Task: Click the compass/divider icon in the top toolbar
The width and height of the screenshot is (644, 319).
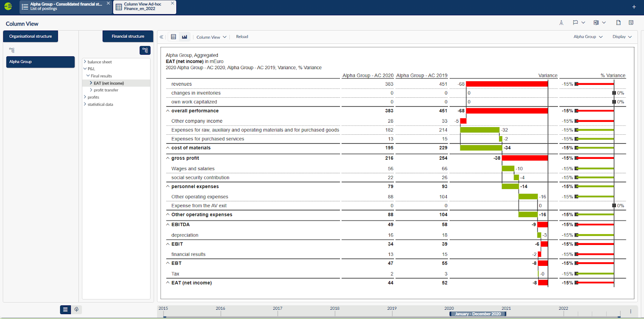Action: coord(561,23)
